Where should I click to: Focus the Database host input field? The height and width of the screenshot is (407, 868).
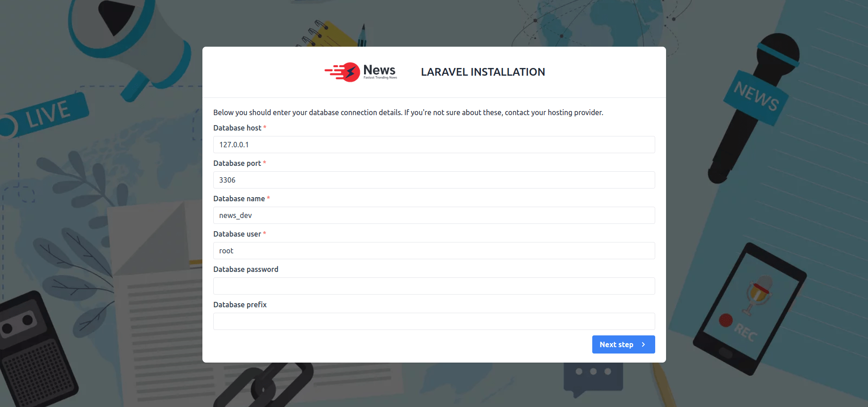(434, 145)
